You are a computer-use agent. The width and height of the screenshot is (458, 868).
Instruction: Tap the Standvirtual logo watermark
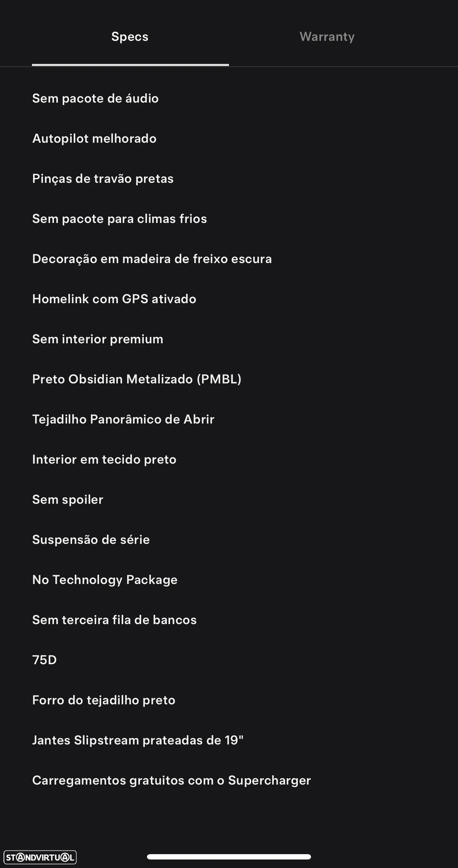(40, 858)
